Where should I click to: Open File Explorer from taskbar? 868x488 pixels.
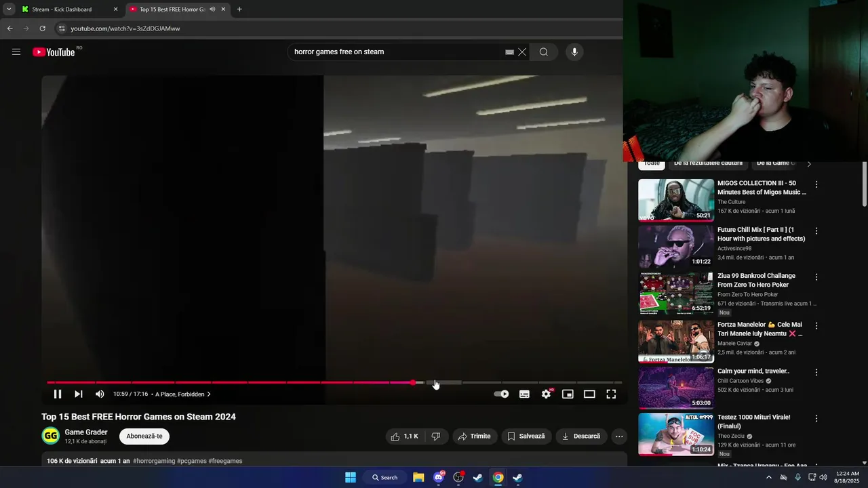pyautogui.click(x=418, y=477)
